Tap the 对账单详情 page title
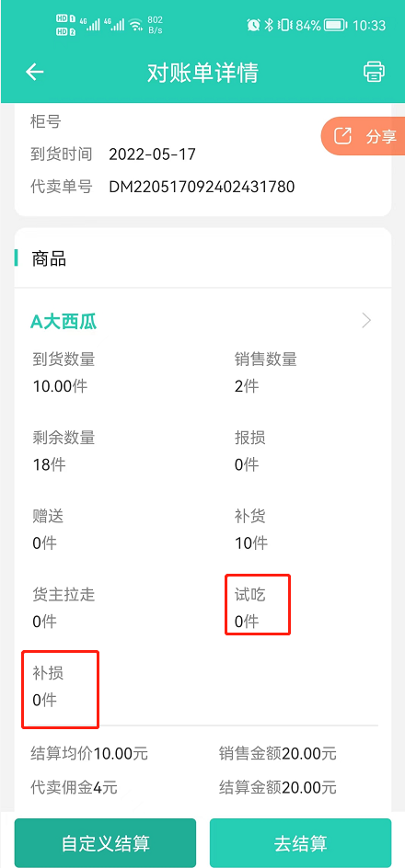This screenshot has width=405, height=868. coord(202,73)
